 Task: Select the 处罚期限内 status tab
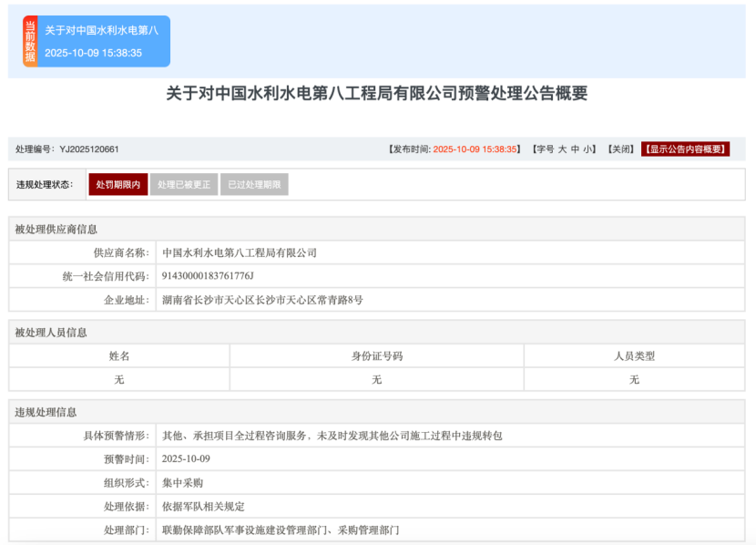[x=117, y=185]
